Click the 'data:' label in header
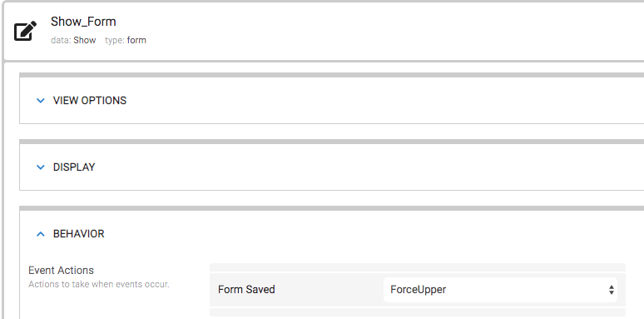The height and width of the screenshot is (319, 644). [x=61, y=40]
